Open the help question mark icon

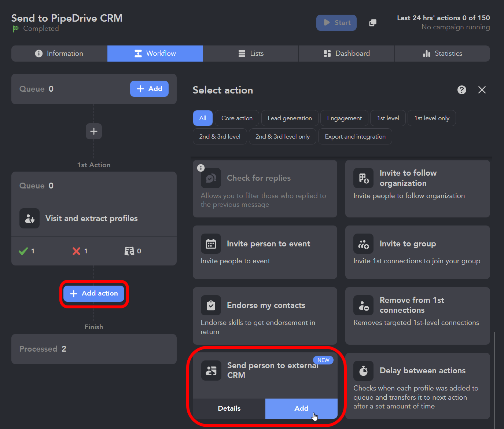click(x=461, y=90)
